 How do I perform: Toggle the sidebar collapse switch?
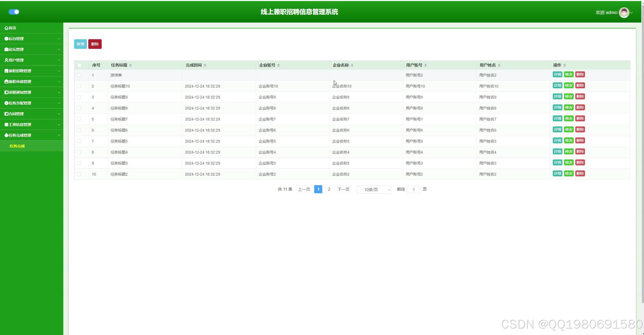(14, 12)
